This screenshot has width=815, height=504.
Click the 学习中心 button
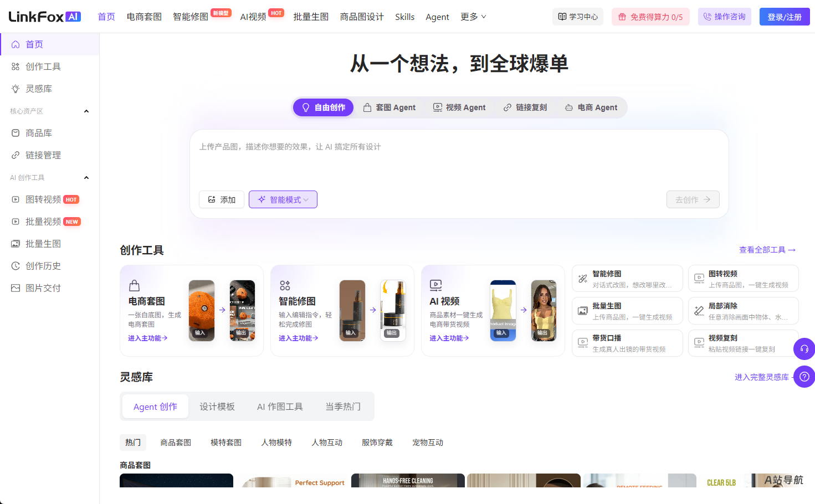pyautogui.click(x=578, y=17)
